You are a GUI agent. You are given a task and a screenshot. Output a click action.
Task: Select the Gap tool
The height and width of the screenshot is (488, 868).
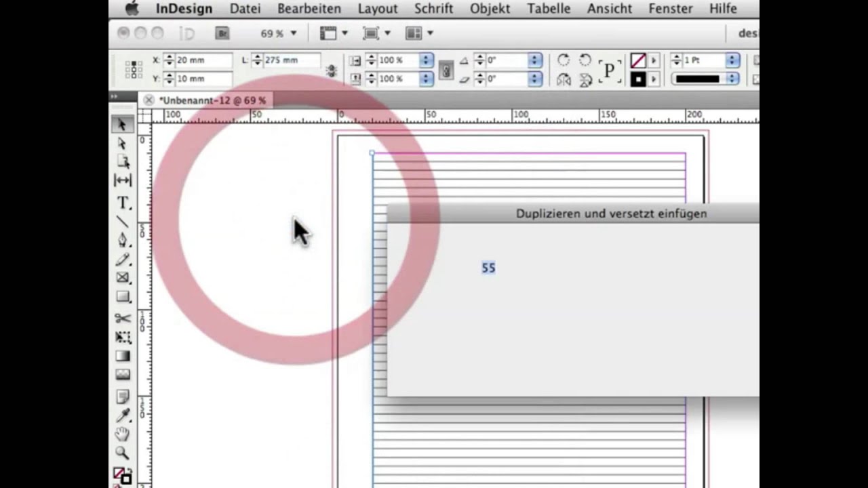pos(123,180)
